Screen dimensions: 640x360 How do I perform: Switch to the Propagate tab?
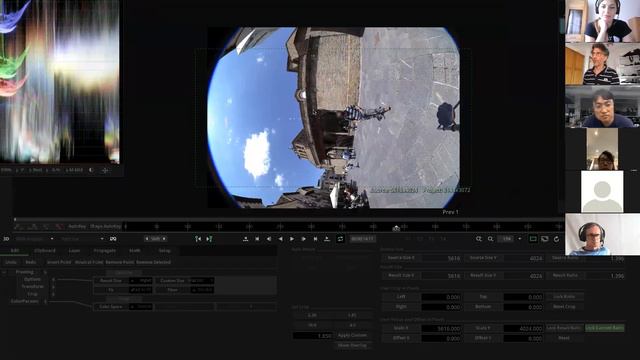[x=105, y=251]
